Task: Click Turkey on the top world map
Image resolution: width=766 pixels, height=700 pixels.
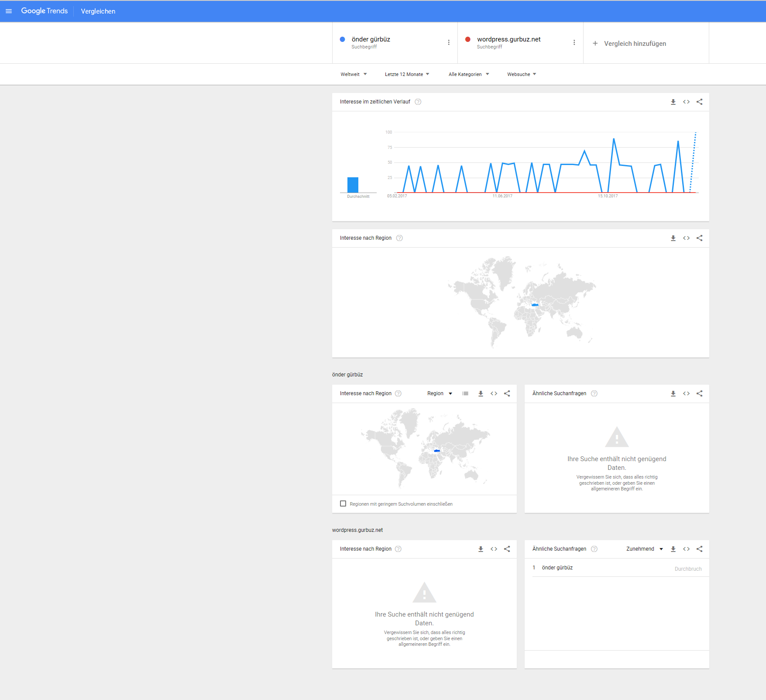Action: click(535, 305)
